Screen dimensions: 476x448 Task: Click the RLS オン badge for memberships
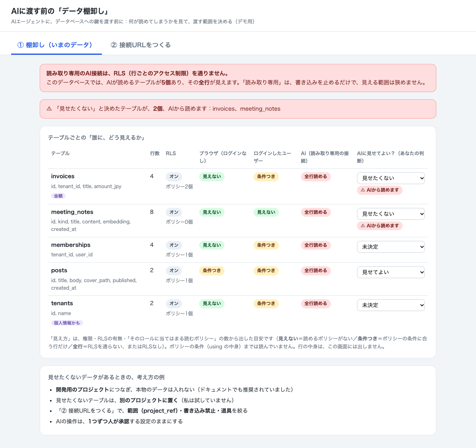(174, 245)
